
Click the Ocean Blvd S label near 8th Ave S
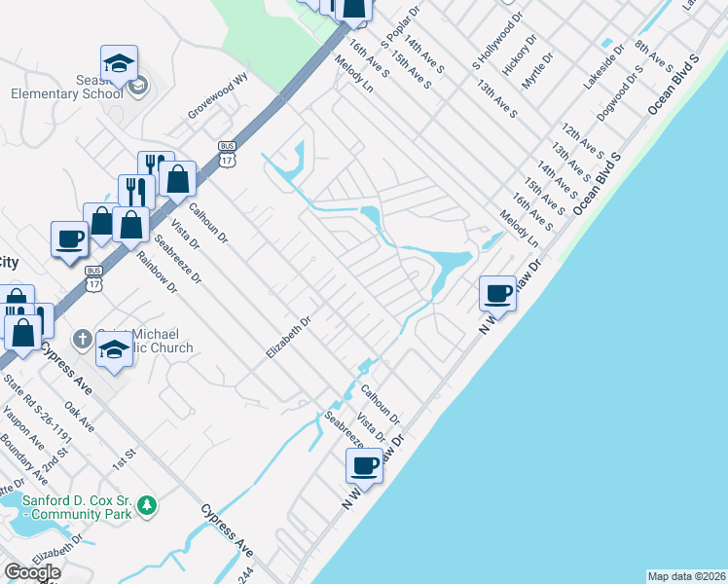click(x=673, y=85)
